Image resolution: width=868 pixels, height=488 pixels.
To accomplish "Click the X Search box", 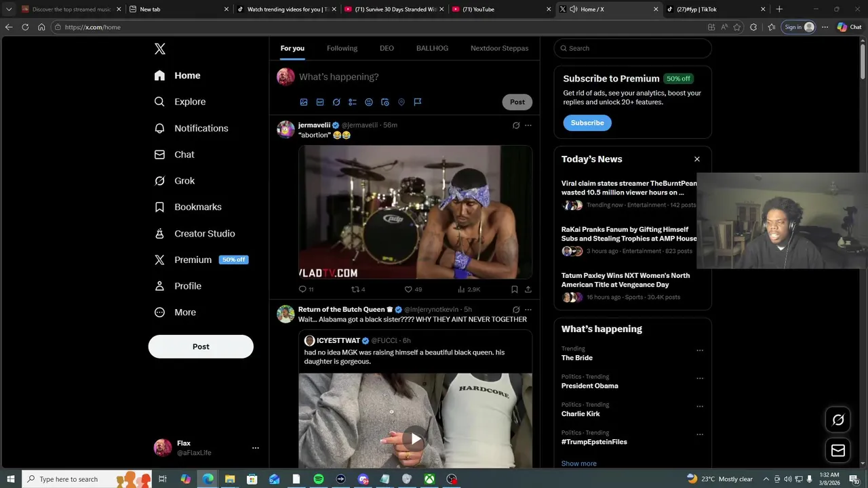I will [x=633, y=48].
